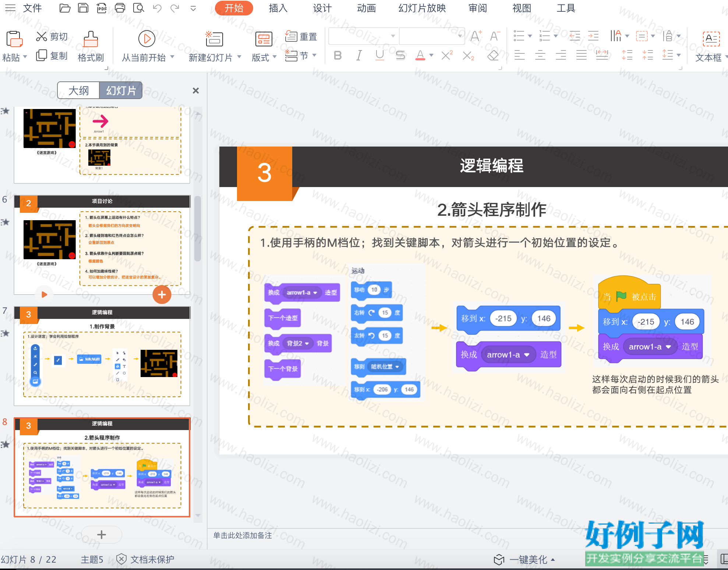Click 文档未保护 document protection status
This screenshot has height=570, width=728.
pos(145,560)
